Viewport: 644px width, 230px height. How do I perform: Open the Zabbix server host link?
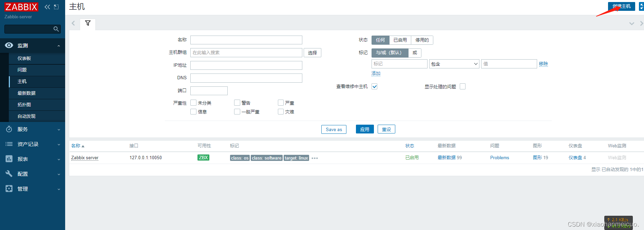85,158
